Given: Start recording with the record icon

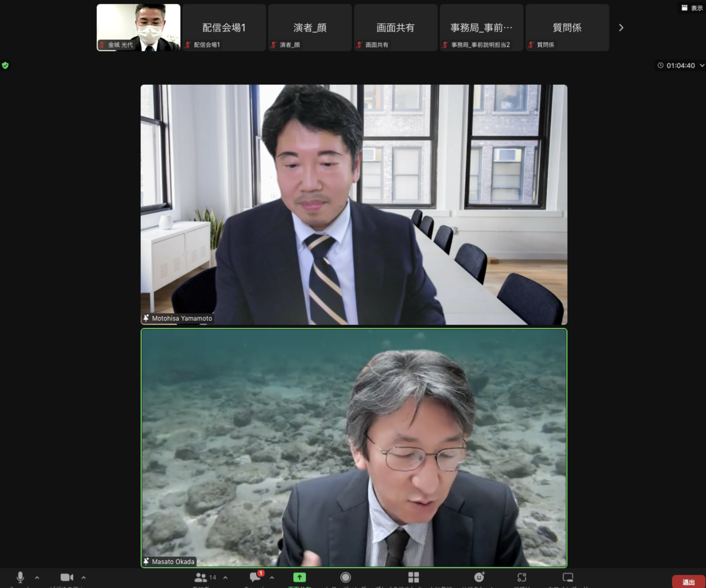Looking at the screenshot, I should click(345, 577).
